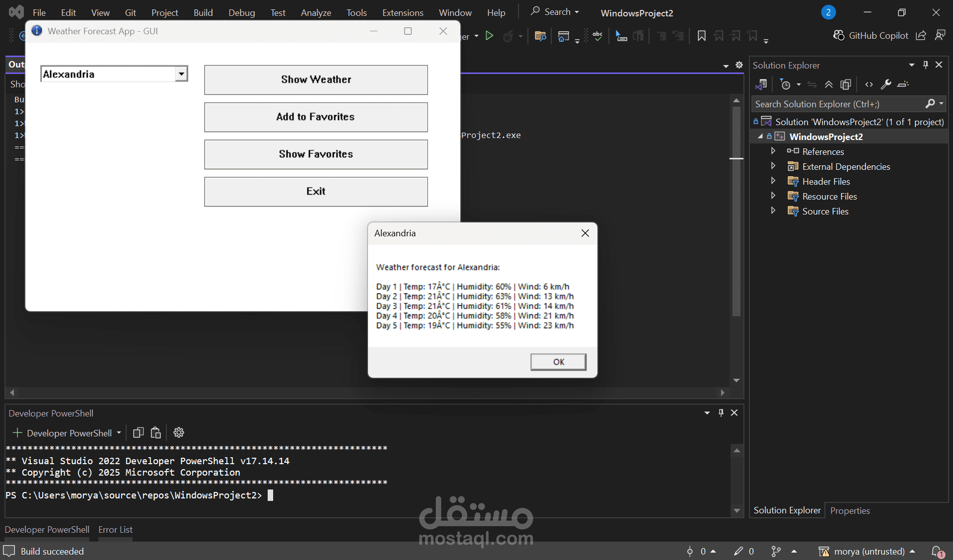Click the Share arrow icon near Copilot
Screen dimensions: 953x560
pyautogui.click(x=921, y=35)
